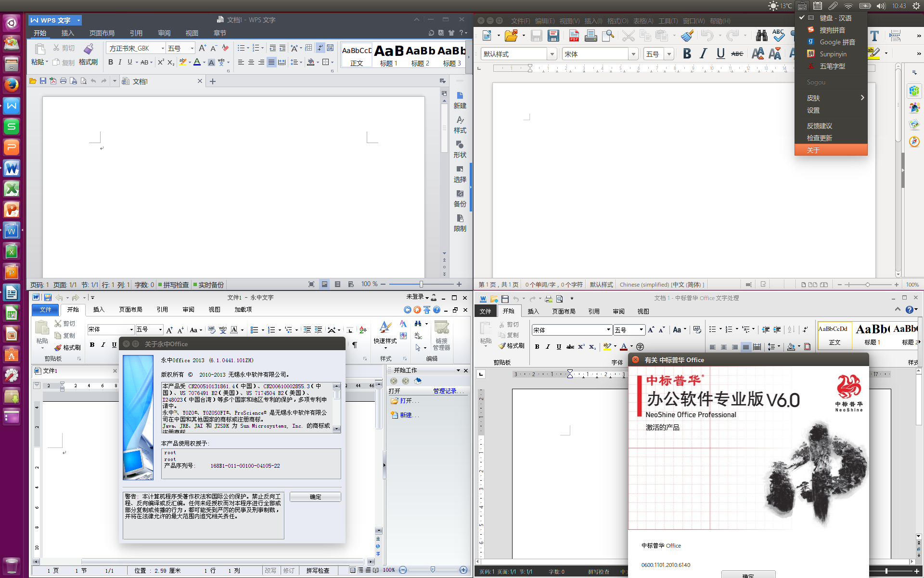Viewport: 924px width, 578px height.
Task: Open the 宋体 font dropdown in Yozo
Action: click(131, 329)
